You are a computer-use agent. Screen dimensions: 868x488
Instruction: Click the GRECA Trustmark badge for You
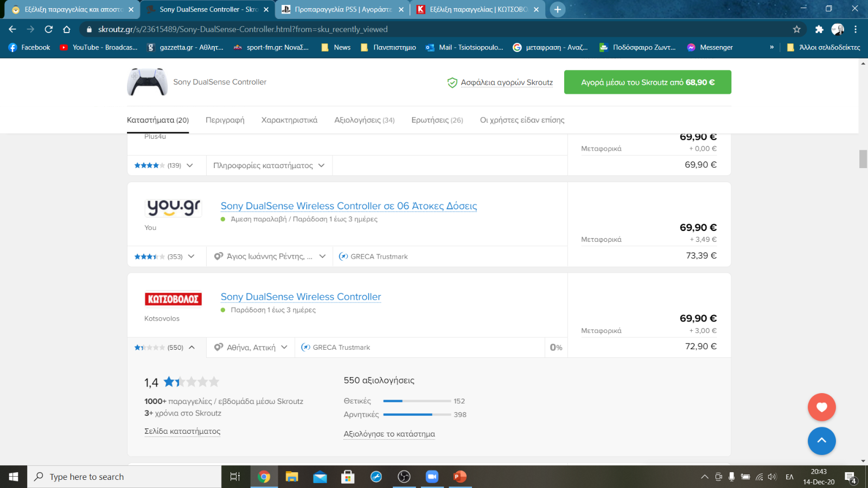[x=373, y=256]
